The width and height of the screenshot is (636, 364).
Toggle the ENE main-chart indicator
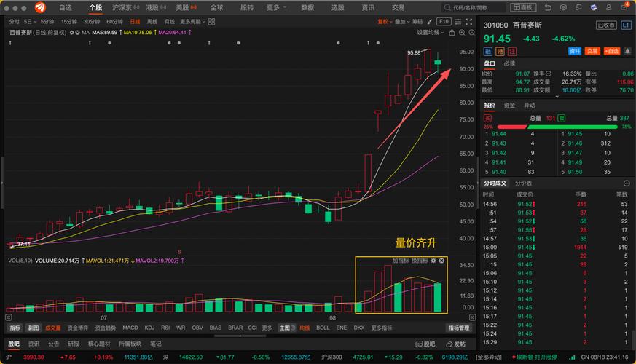tap(342, 328)
